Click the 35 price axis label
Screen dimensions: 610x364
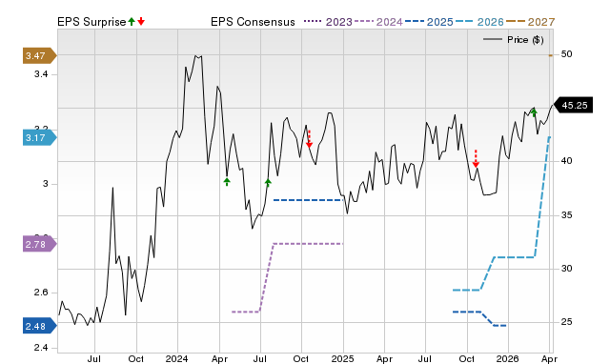pyautogui.click(x=566, y=215)
